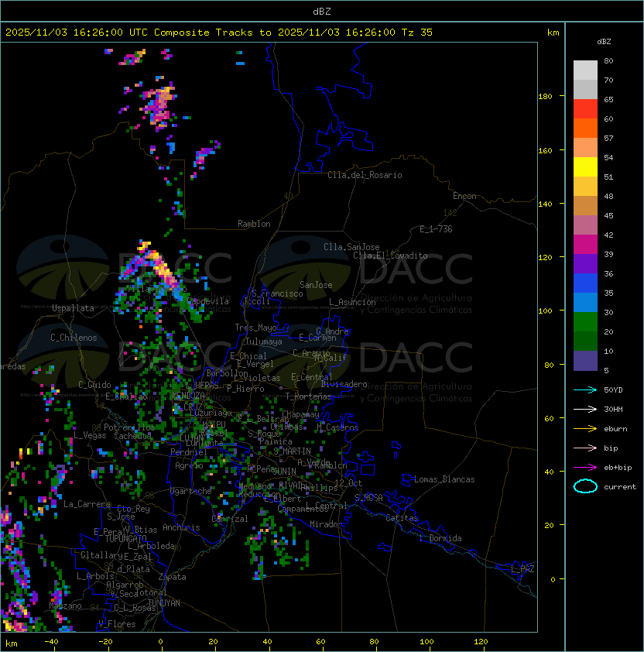The height and width of the screenshot is (652, 644).
Task: Click the '-20' tick on horizontal axis
Action: click(x=105, y=642)
